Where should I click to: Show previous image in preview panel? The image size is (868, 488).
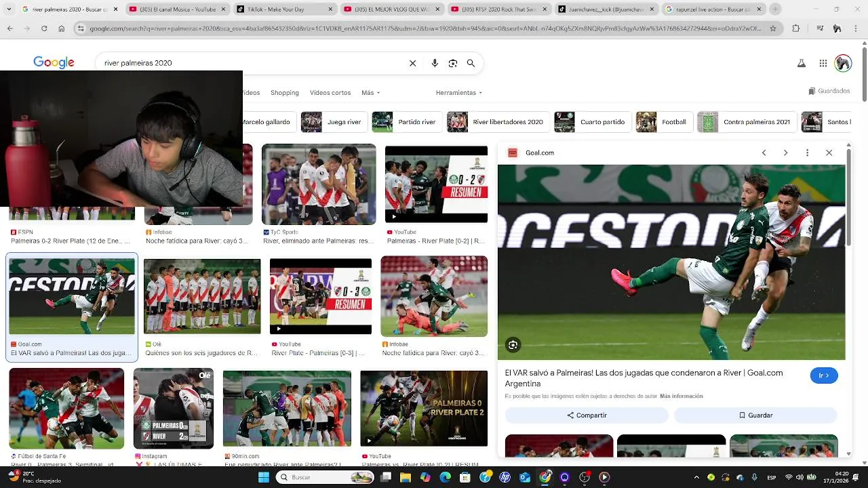[764, 152]
